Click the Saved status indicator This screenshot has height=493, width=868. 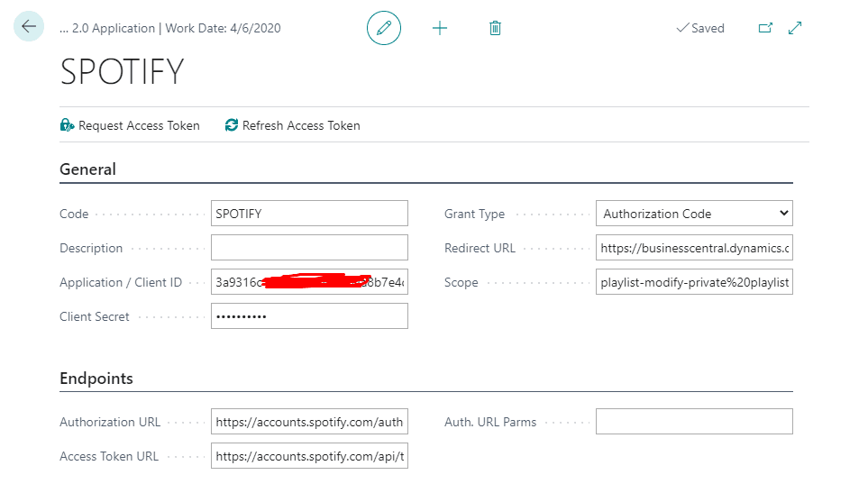point(700,28)
